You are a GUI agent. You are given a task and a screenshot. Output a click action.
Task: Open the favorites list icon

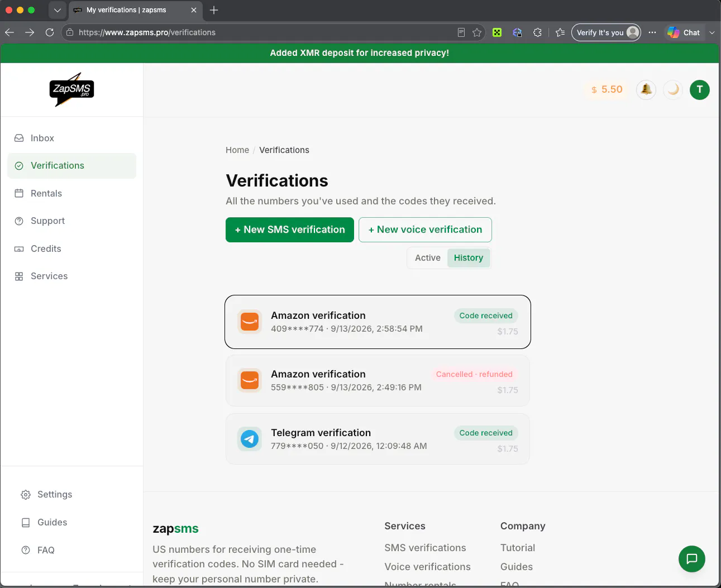point(560,32)
